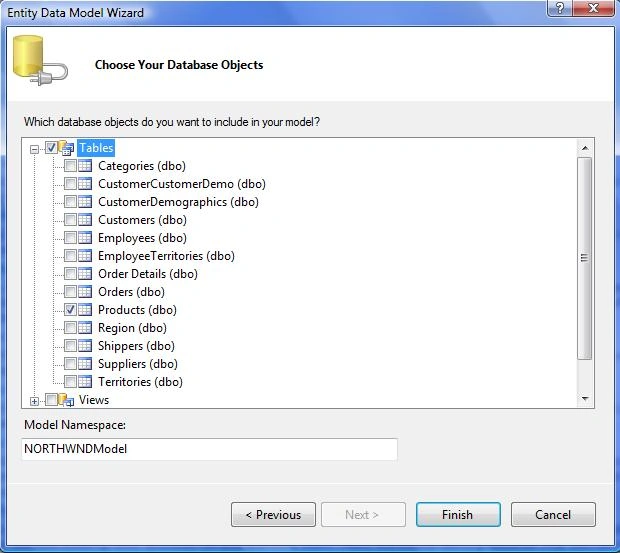Check the CustomerCustomerDemo checkbox

pos(70,184)
